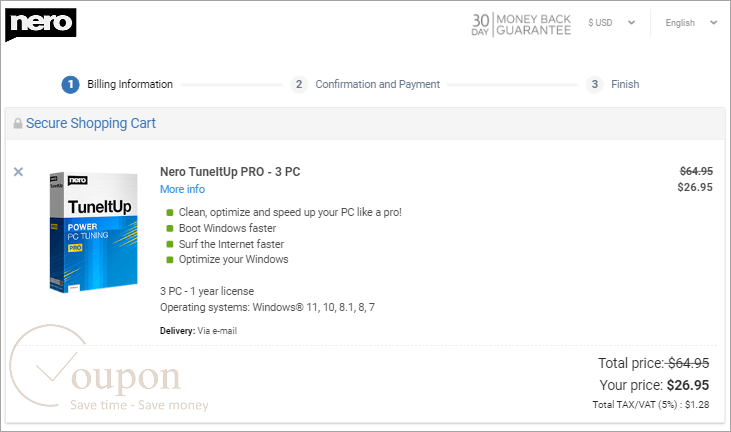Open the $ USD currency dropdown
The height and width of the screenshot is (432, 731).
click(x=611, y=22)
